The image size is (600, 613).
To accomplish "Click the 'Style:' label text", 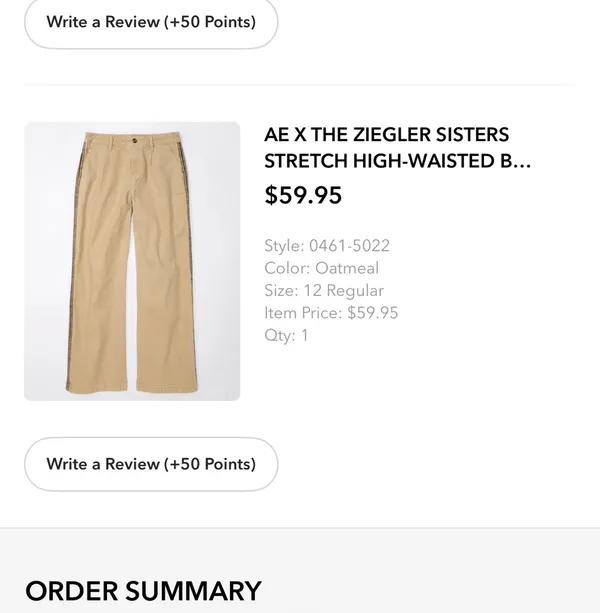I will point(284,246).
